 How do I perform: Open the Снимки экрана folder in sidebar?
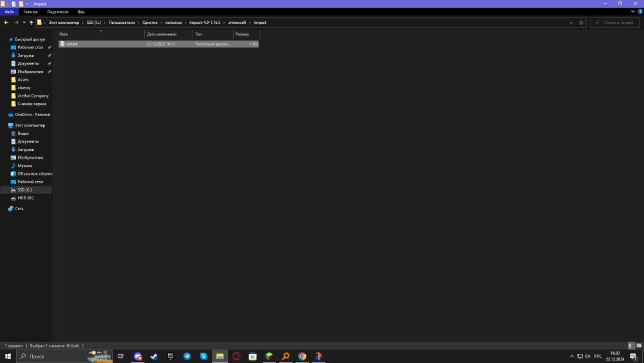point(32,104)
